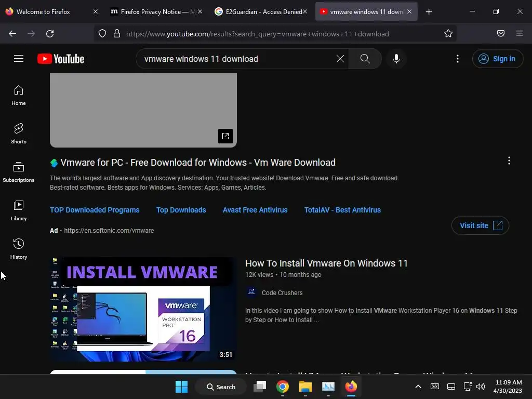Open the Windows Start menu
This screenshot has height=399, width=532.
[x=181, y=387]
